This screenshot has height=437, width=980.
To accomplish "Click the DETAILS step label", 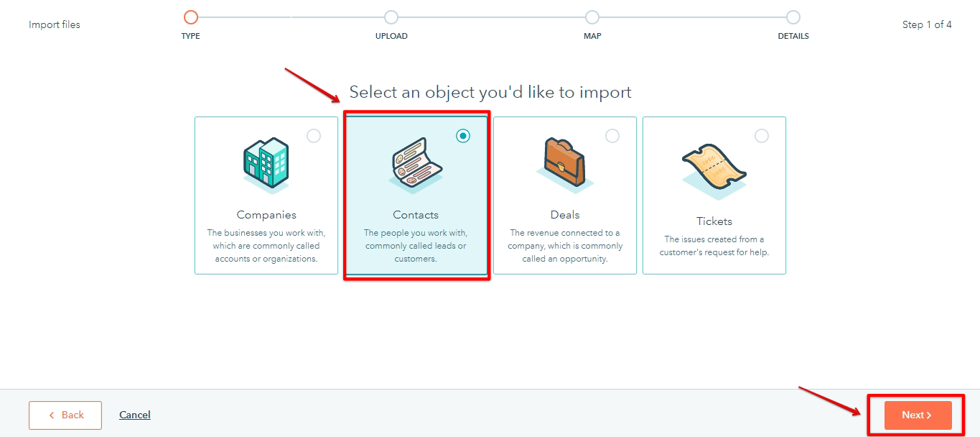I will [793, 36].
